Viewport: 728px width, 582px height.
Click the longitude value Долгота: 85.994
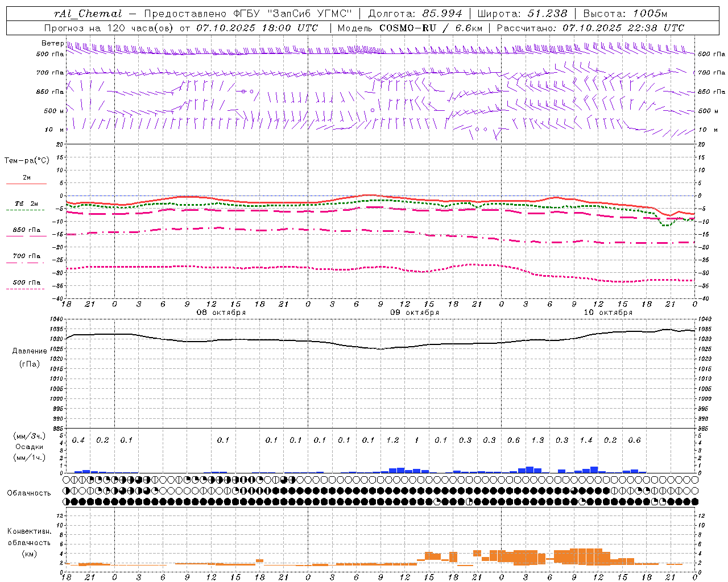(x=416, y=14)
